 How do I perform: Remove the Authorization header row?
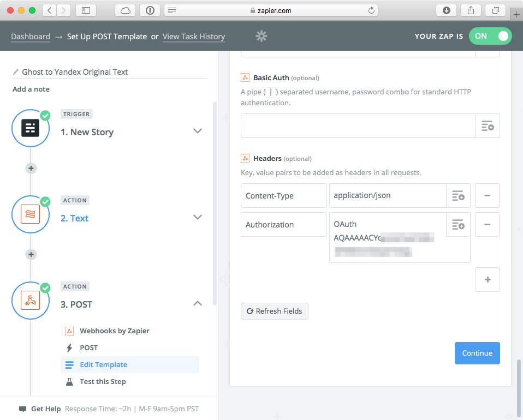[487, 224]
